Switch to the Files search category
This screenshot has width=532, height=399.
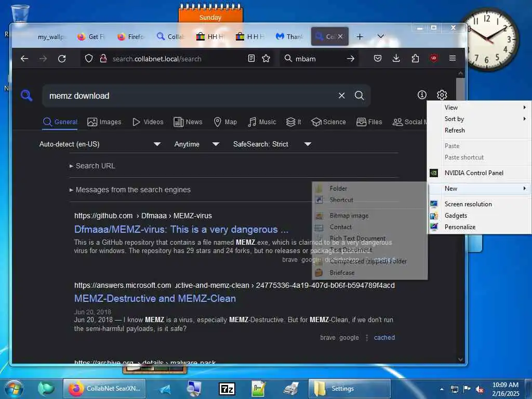click(369, 122)
